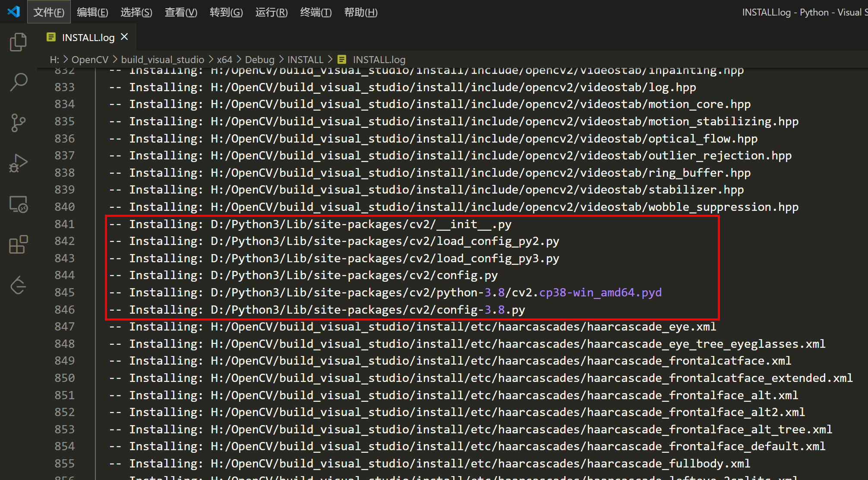This screenshot has height=480, width=868.
Task: Click the VS Code logo icon
Action: coord(14,12)
